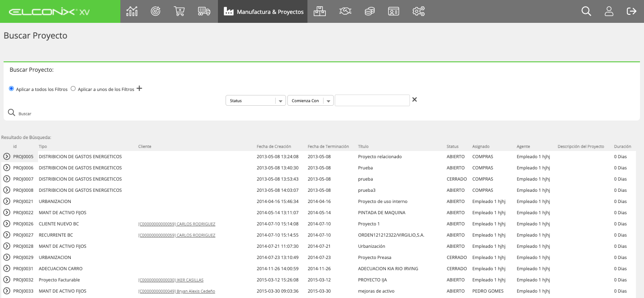
Task: Select 'Aplicar a todos los Filtros' option
Action: 11,89
